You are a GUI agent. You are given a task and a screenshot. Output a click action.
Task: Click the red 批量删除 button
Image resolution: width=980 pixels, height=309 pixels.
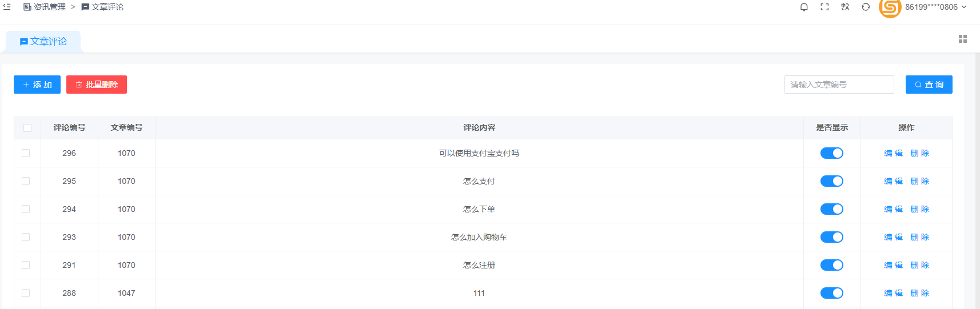[97, 85]
